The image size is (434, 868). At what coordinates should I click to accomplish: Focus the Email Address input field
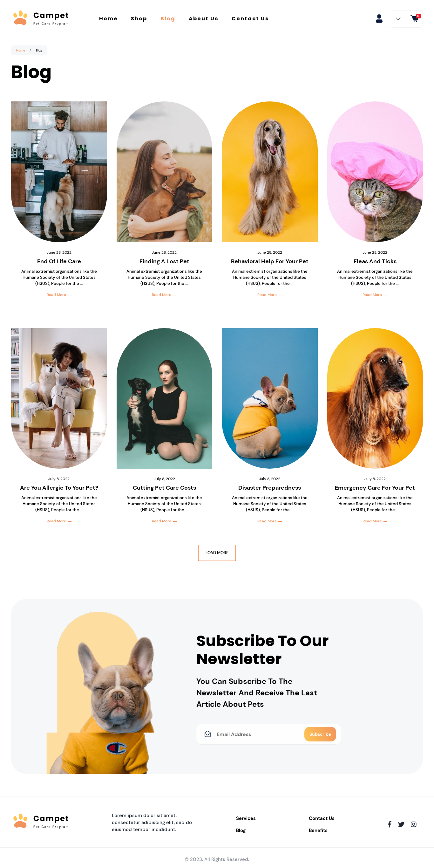(x=258, y=734)
